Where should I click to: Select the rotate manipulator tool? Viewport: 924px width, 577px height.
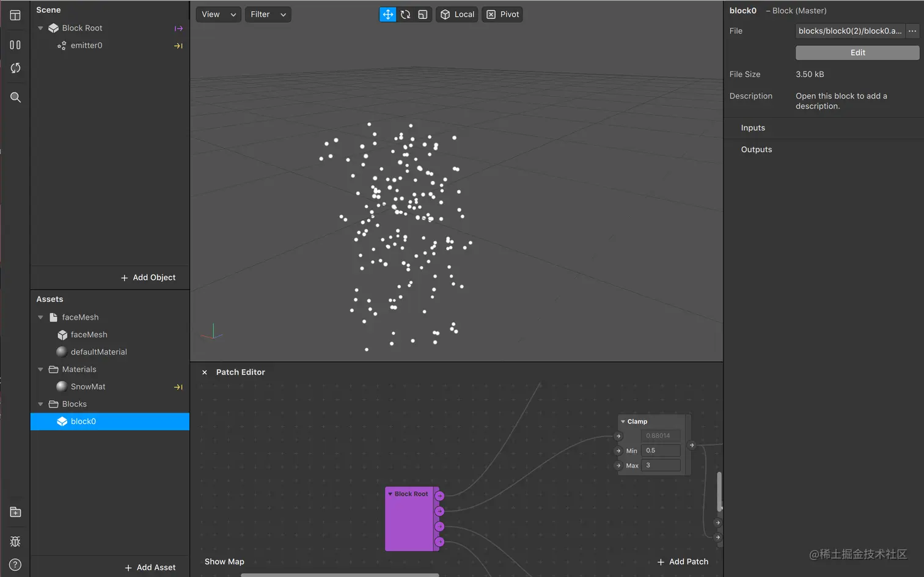[x=405, y=15]
